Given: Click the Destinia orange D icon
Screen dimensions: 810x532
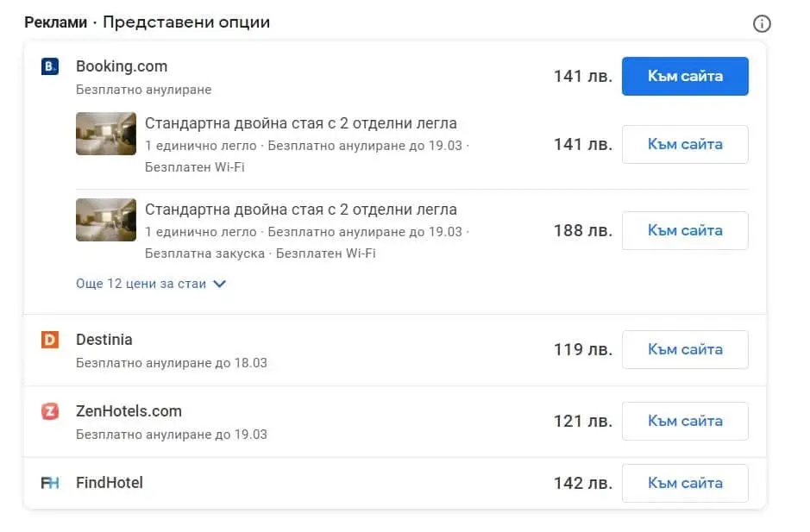Looking at the screenshot, I should (x=49, y=340).
